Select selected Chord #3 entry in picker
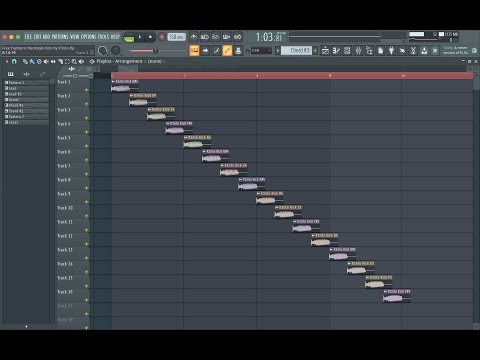 pos(26,105)
